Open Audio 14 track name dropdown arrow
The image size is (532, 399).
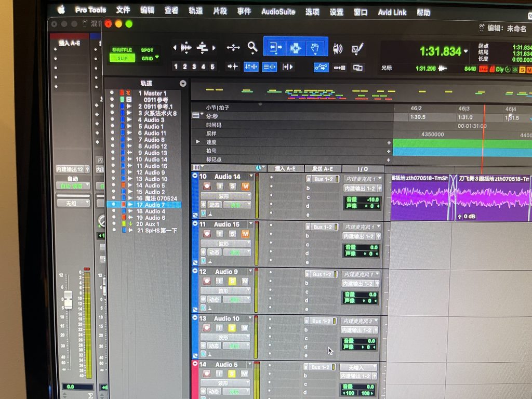tap(251, 176)
